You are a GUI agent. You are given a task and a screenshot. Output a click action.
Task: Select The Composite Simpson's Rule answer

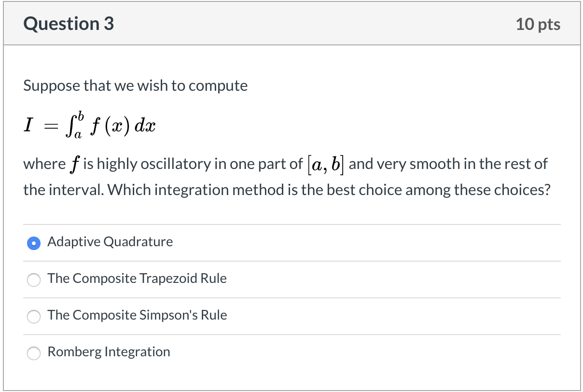[33, 317]
